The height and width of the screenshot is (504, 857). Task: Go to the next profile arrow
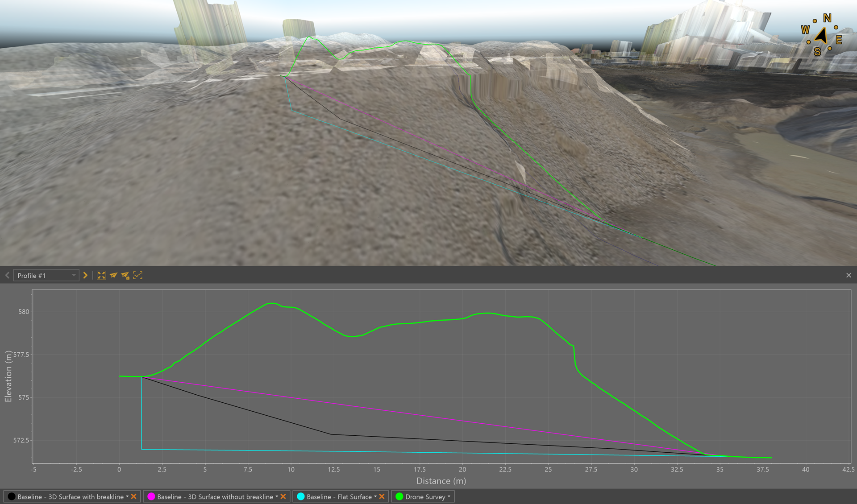(85, 276)
